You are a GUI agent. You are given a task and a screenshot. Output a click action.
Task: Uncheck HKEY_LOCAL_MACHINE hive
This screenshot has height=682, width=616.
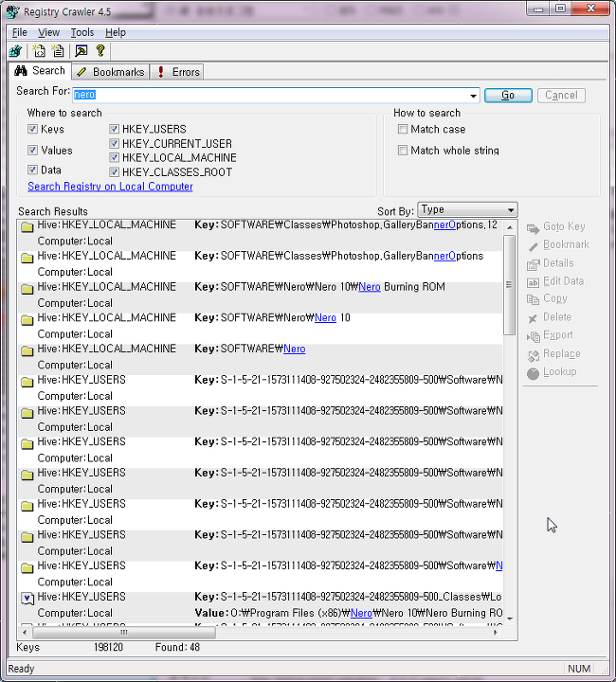pyautogui.click(x=114, y=157)
